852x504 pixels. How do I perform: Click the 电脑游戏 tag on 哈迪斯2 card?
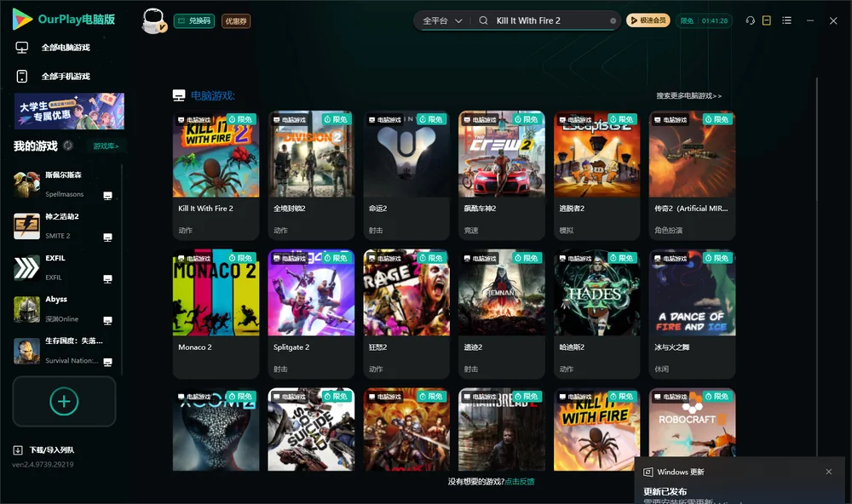(575, 259)
